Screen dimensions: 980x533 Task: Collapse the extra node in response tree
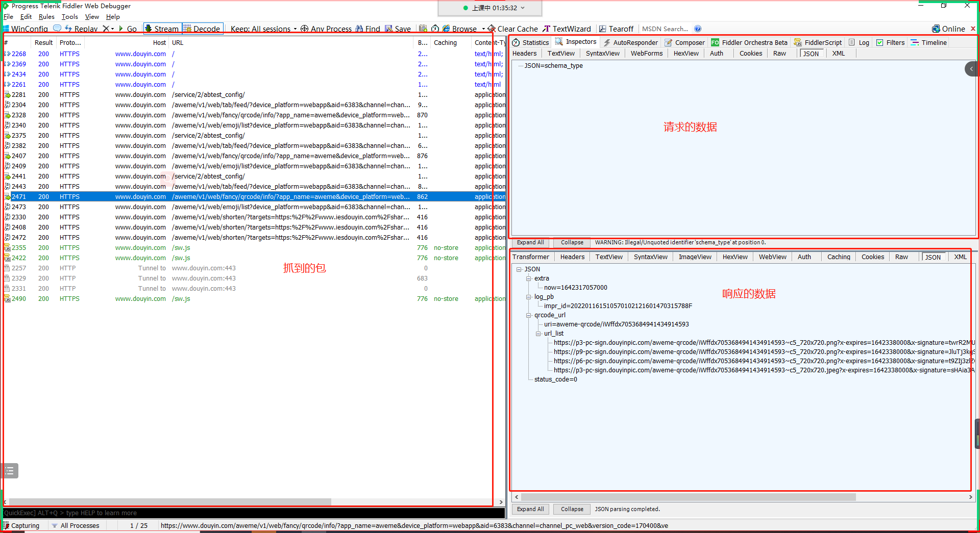click(529, 278)
